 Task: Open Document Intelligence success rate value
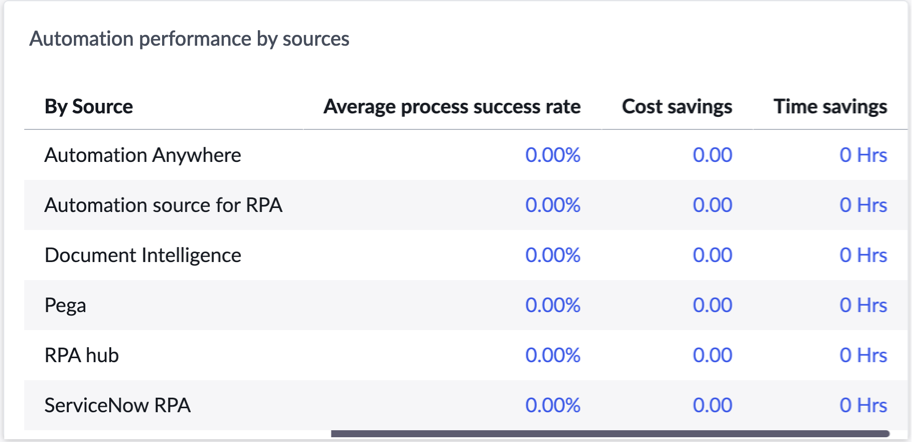pos(553,255)
